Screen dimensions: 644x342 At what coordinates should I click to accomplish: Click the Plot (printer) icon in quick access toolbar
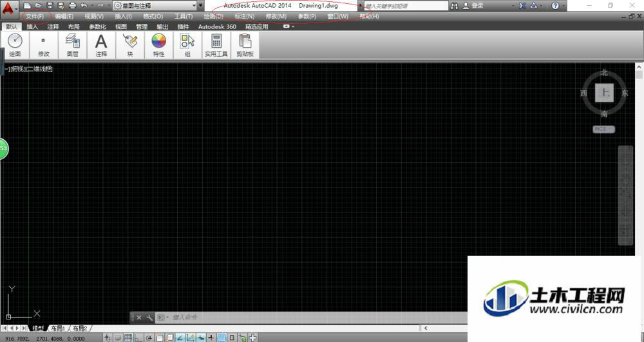click(x=73, y=6)
